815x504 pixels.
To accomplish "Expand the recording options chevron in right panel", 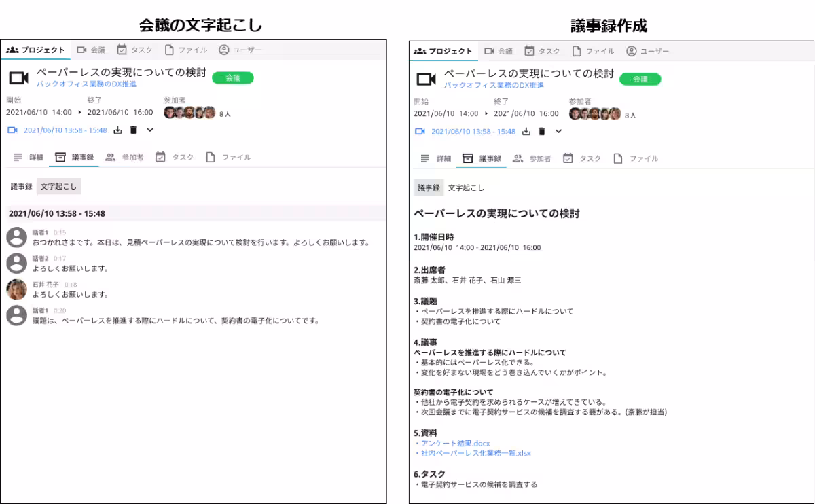I will (x=557, y=131).
